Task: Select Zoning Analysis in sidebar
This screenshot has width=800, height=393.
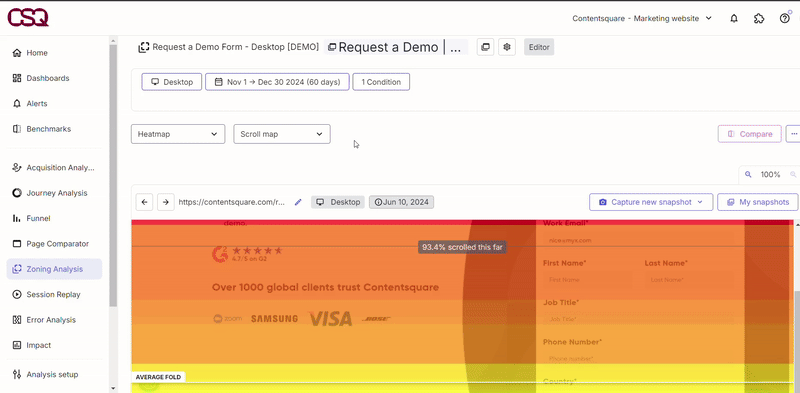Action: point(54,269)
